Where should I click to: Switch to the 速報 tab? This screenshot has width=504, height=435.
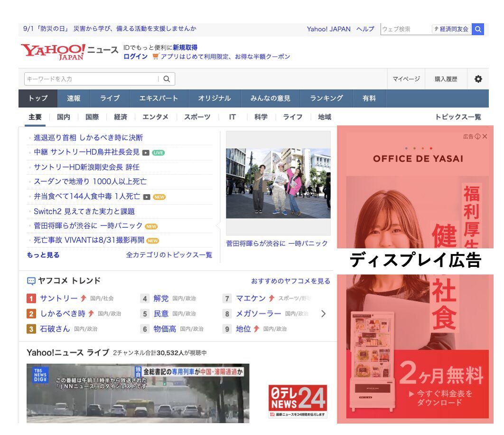coord(74,98)
